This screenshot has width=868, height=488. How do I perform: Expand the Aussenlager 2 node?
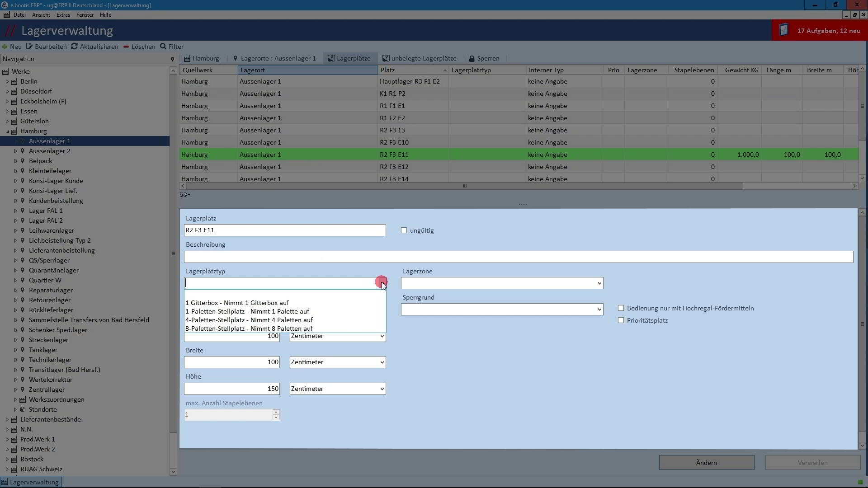tap(16, 151)
